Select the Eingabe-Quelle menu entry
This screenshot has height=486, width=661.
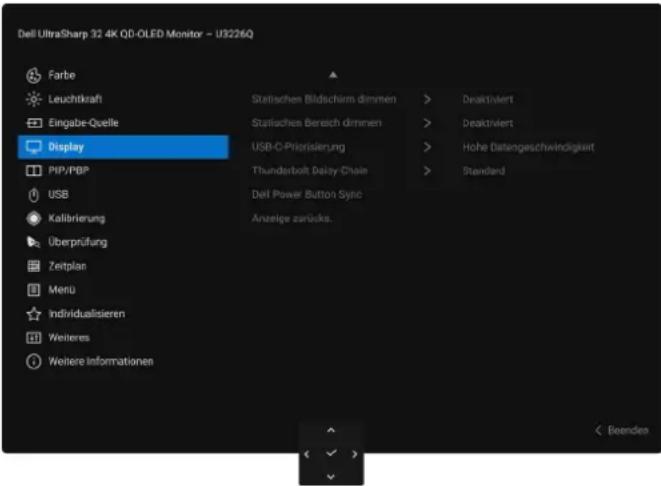pyautogui.click(x=123, y=123)
